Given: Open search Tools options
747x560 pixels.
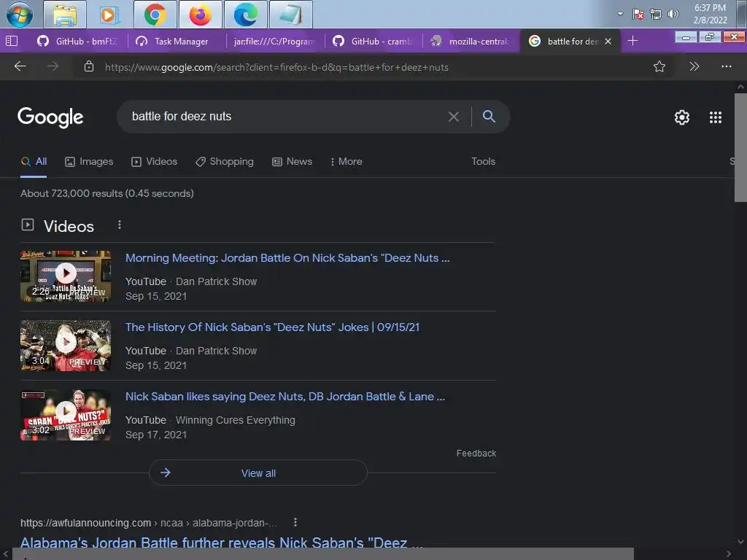Looking at the screenshot, I should tap(483, 161).
